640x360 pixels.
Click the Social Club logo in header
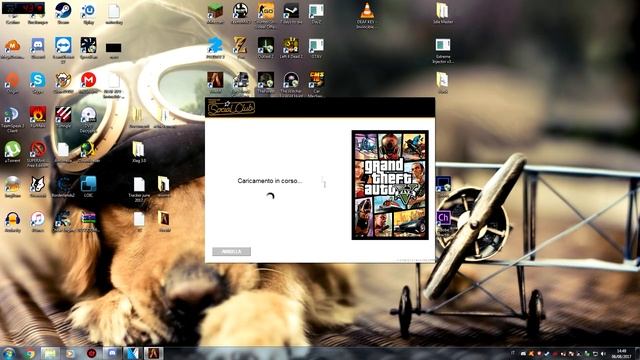[231, 108]
